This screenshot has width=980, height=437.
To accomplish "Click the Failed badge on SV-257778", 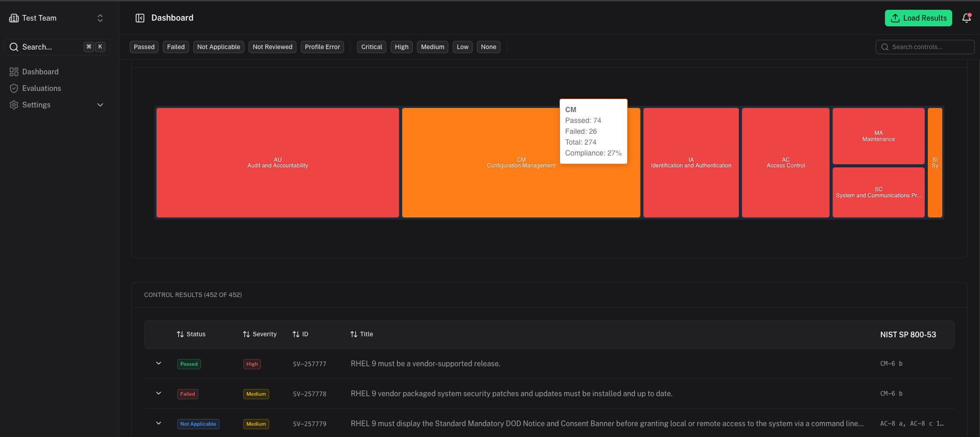I will point(188,394).
